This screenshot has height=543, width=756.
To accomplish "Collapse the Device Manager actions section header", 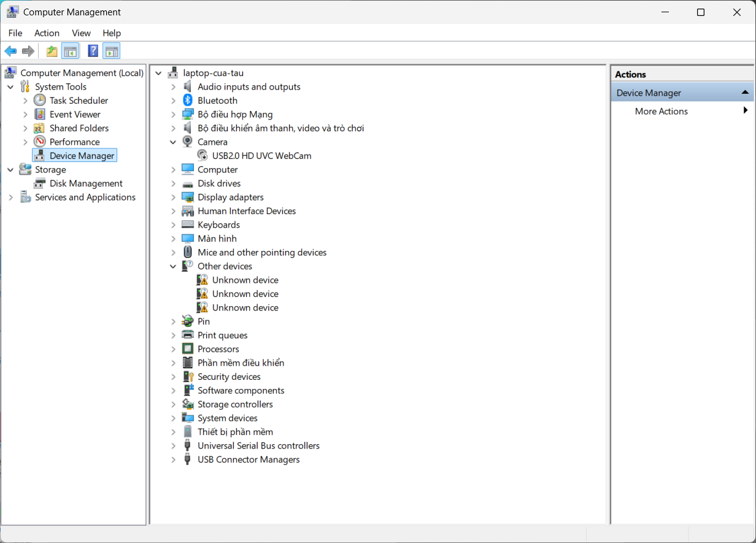I will (744, 93).
